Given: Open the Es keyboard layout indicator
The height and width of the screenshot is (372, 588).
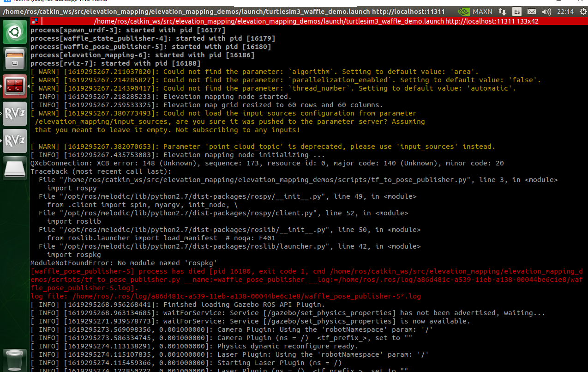Looking at the screenshot, I should (x=517, y=11).
